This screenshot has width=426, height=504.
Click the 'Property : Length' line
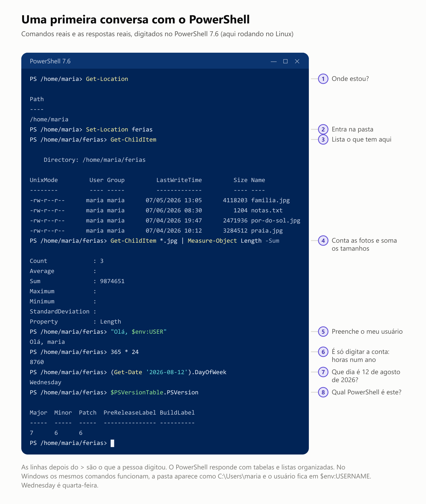[75, 322]
